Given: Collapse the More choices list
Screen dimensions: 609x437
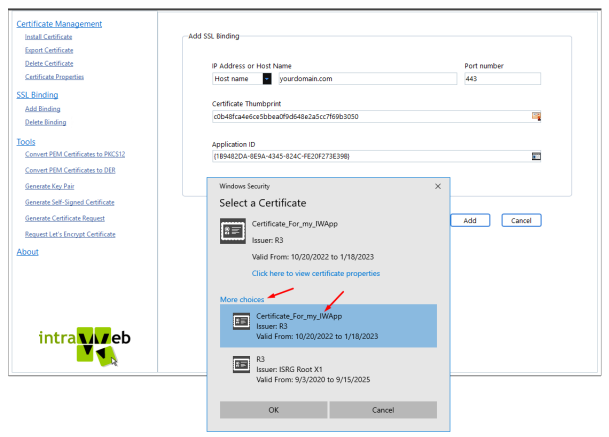Looking at the screenshot, I should [x=242, y=299].
